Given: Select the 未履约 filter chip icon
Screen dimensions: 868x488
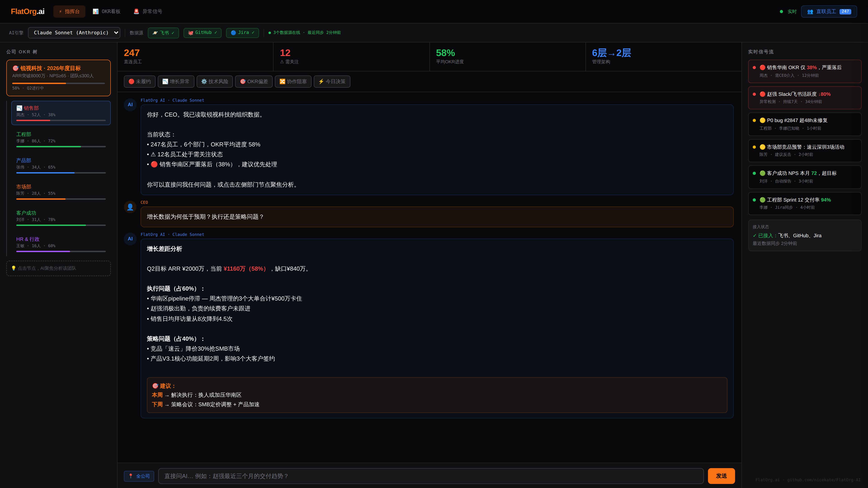Looking at the screenshot, I should pos(131,81).
